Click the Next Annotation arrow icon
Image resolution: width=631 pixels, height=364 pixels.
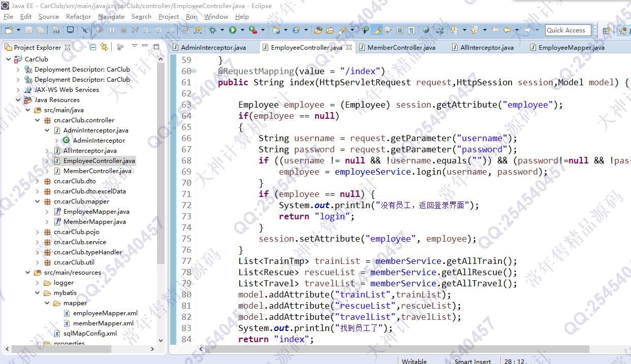pyautogui.click(x=453, y=30)
